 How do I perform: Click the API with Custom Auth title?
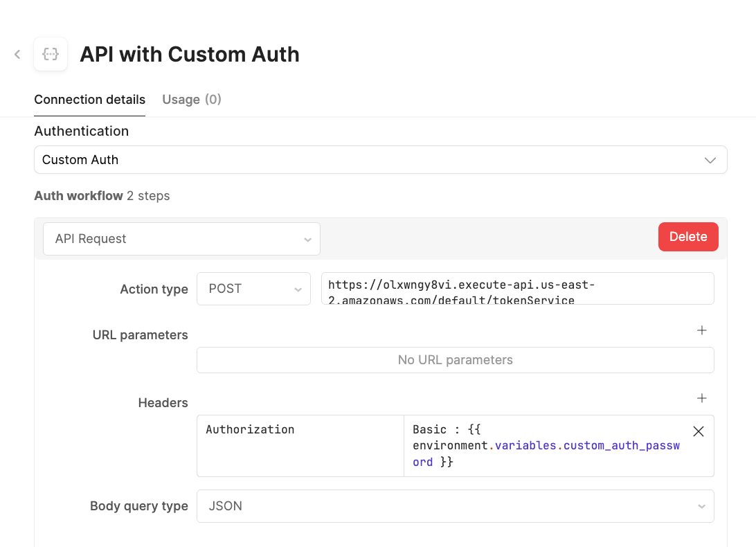click(190, 54)
